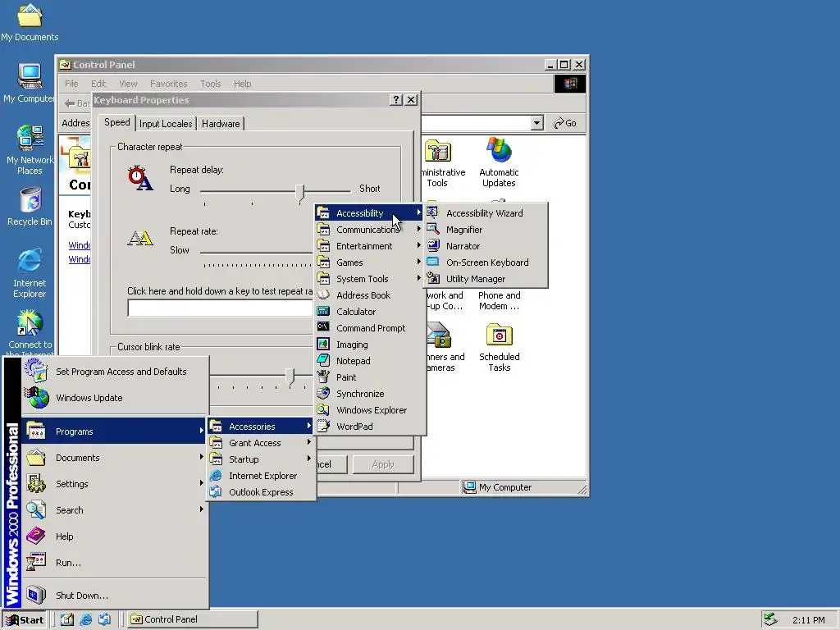
Task: Open Outlook Express in Programs menu
Action: tap(262, 492)
